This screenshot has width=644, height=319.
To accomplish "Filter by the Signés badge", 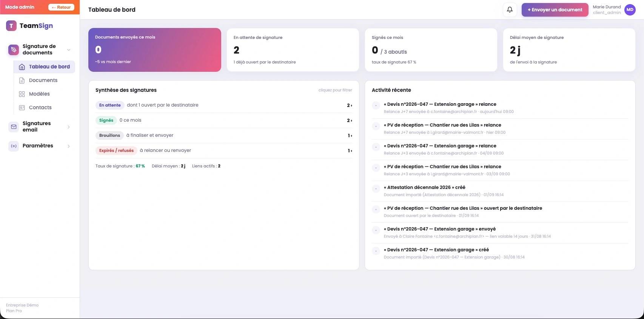I will coord(106,120).
